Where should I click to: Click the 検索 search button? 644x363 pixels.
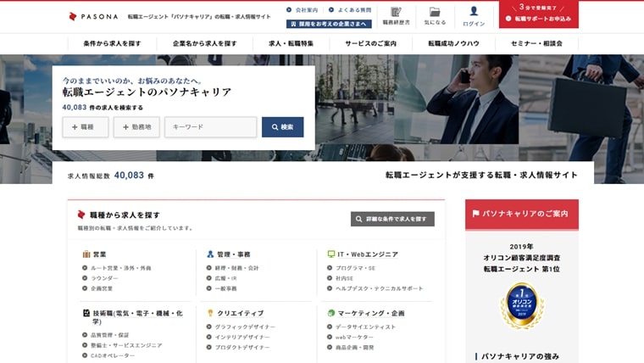click(x=282, y=127)
